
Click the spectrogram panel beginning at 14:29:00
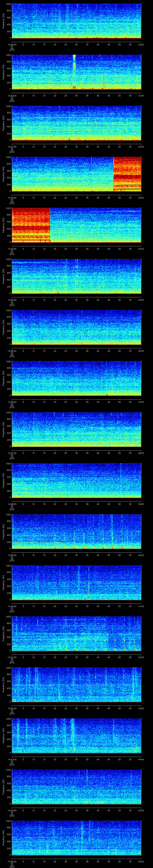76,21
